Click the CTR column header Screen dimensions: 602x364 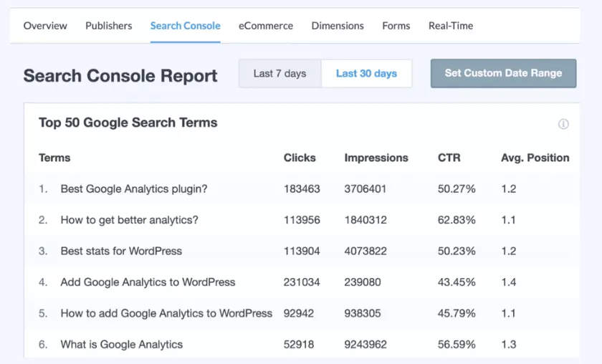point(449,158)
